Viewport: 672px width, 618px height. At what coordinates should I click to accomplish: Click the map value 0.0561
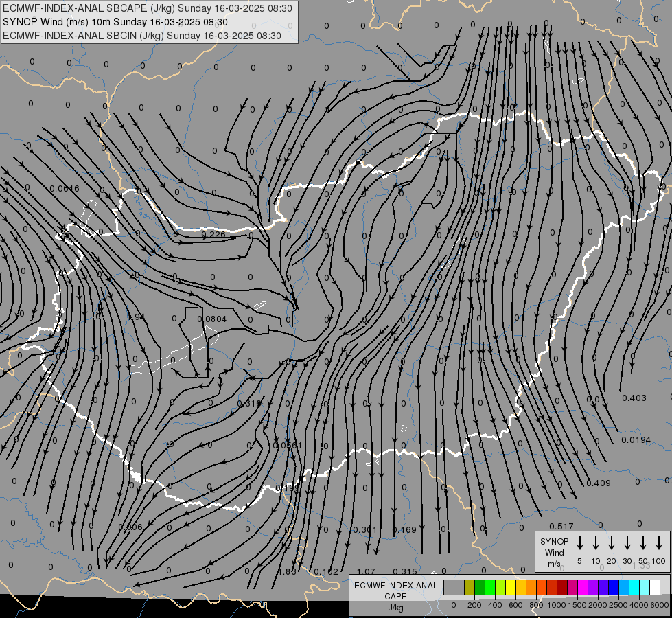pos(287,445)
